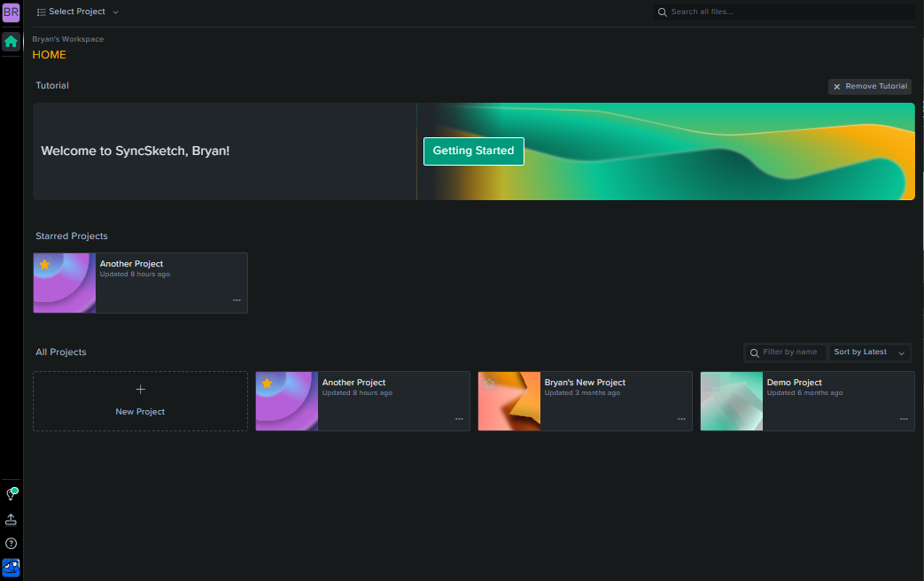Open Another Project title in Starred Projects
The height and width of the screenshot is (581, 924).
131,264
